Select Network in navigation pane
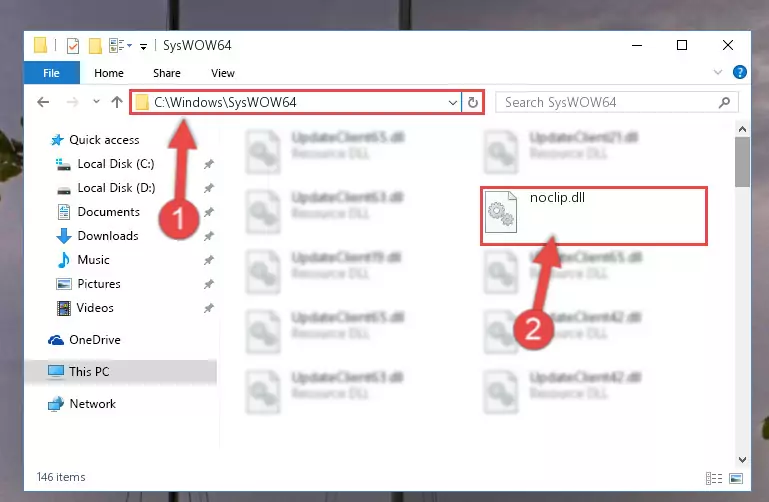 [x=82, y=404]
